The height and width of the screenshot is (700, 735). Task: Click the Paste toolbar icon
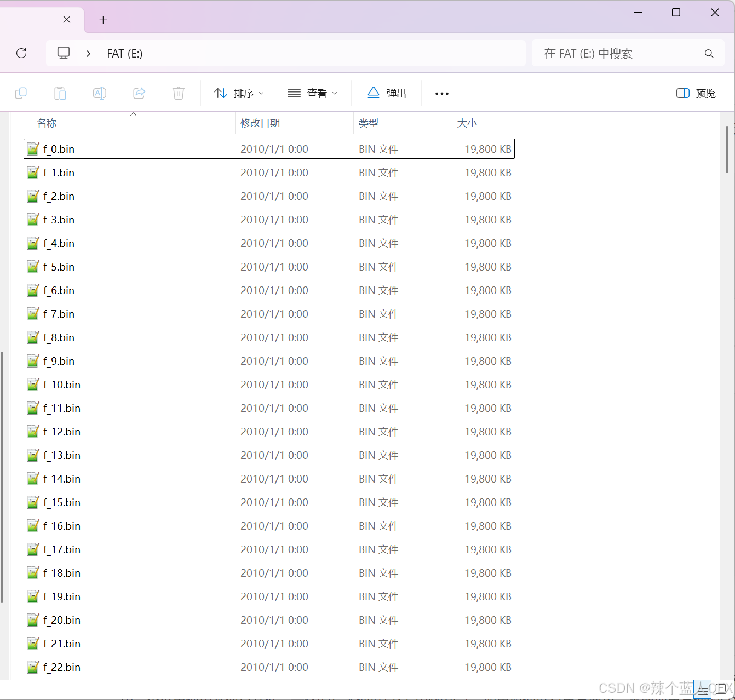pyautogui.click(x=60, y=93)
